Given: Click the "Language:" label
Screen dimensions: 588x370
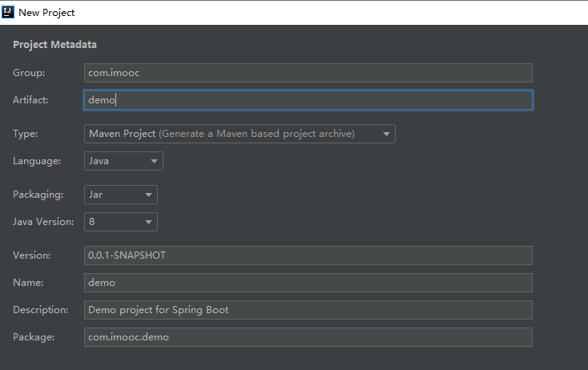Looking at the screenshot, I should pyautogui.click(x=37, y=161).
